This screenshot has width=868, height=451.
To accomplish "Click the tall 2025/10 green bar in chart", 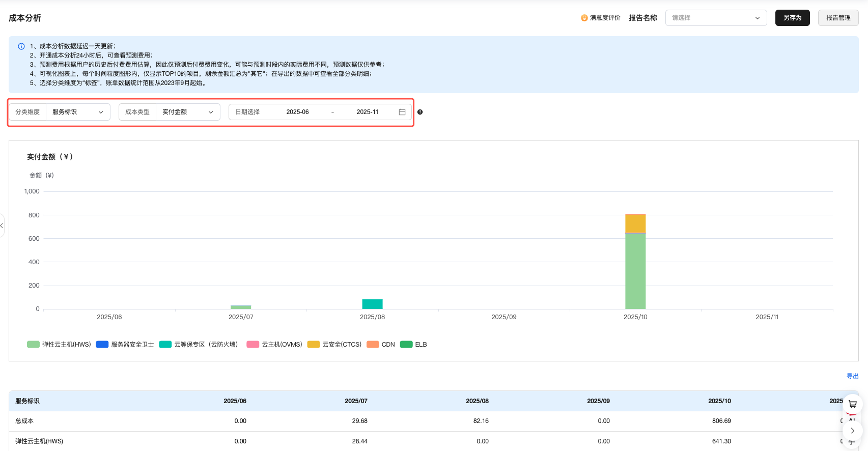I will coord(635,271).
